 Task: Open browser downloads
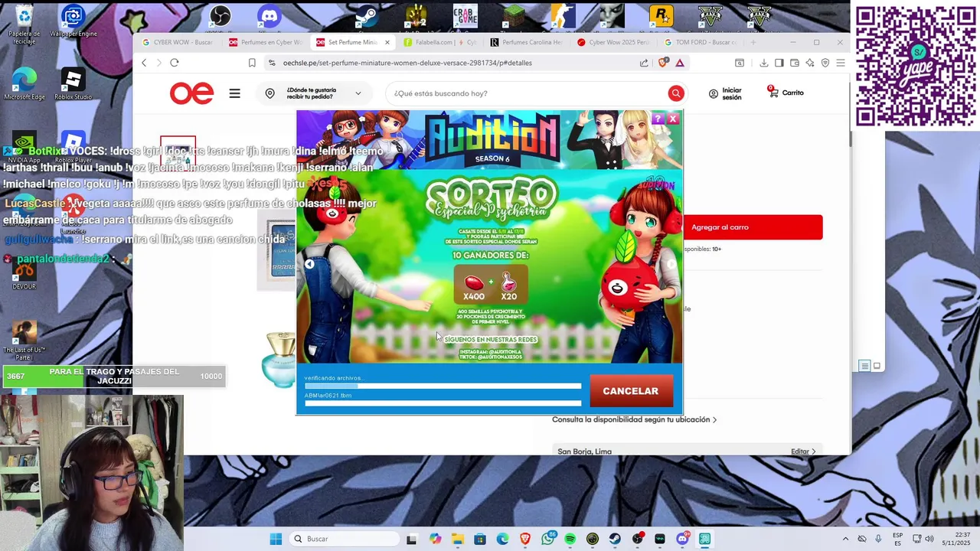tap(764, 63)
